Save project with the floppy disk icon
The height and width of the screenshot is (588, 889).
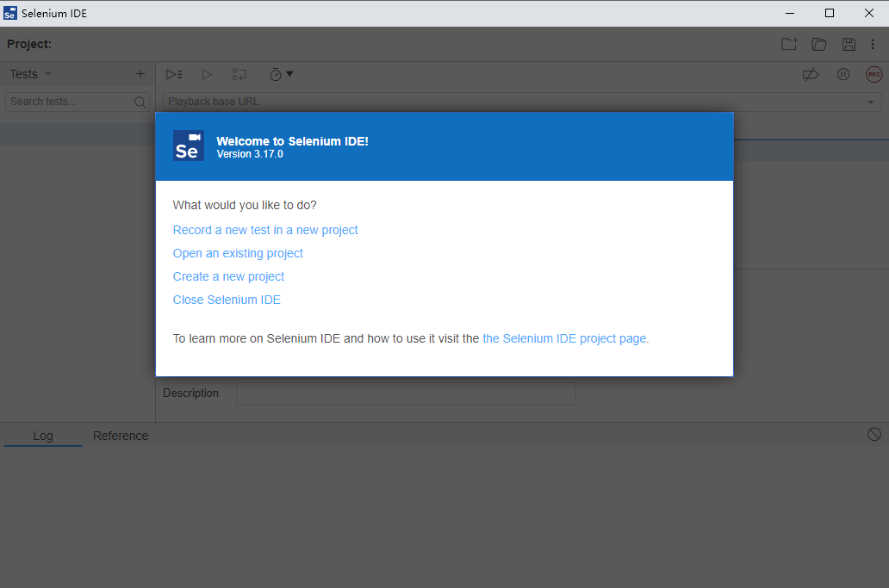click(x=849, y=44)
